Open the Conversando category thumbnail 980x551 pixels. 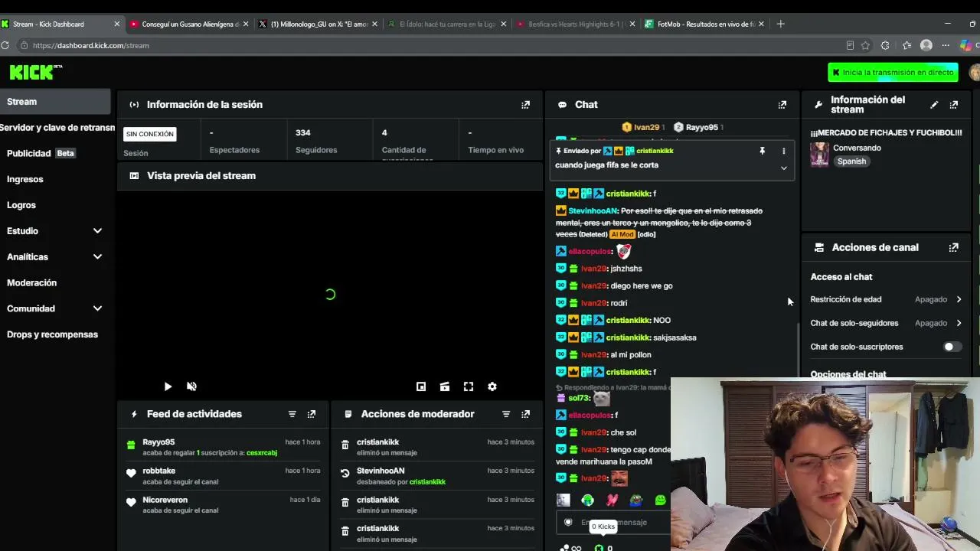[819, 155]
